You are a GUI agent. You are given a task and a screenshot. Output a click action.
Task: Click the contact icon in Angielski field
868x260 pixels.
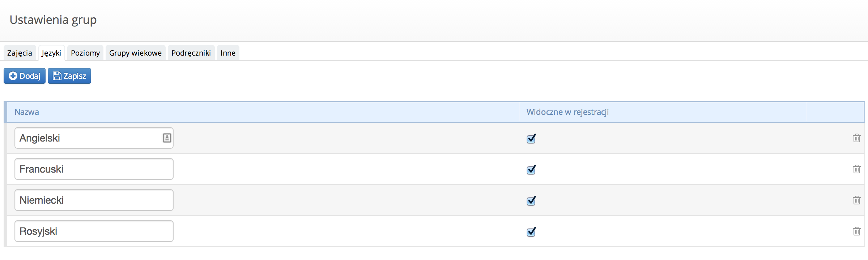tap(167, 138)
